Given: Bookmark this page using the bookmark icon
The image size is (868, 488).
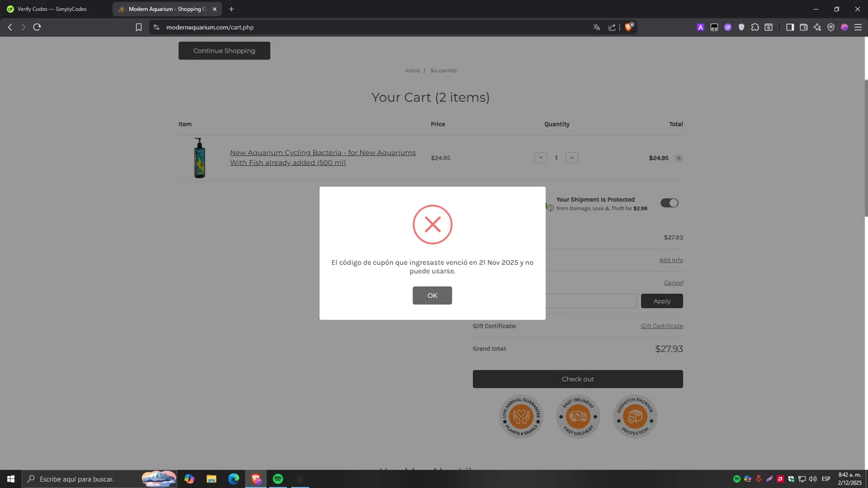Looking at the screenshot, I should click(x=139, y=27).
